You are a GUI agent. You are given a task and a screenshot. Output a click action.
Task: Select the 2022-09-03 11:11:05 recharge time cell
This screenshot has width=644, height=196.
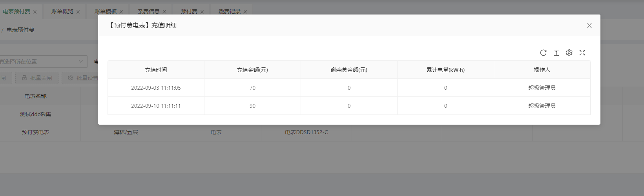pyautogui.click(x=156, y=88)
